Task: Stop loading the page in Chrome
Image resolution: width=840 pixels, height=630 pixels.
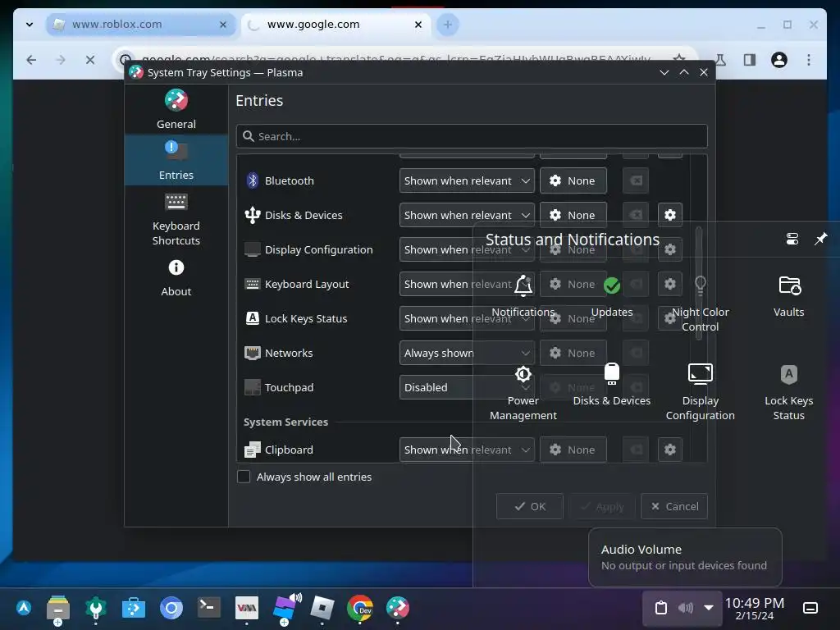Action: tap(90, 60)
